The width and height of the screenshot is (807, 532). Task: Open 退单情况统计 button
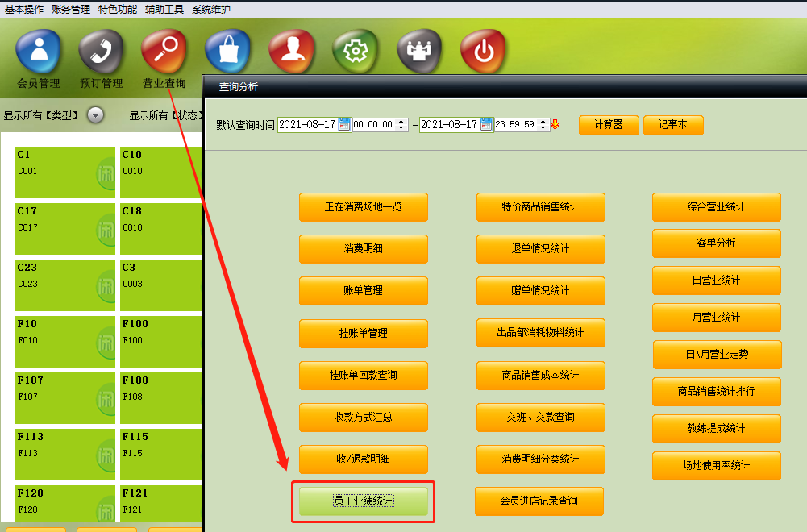coord(540,248)
